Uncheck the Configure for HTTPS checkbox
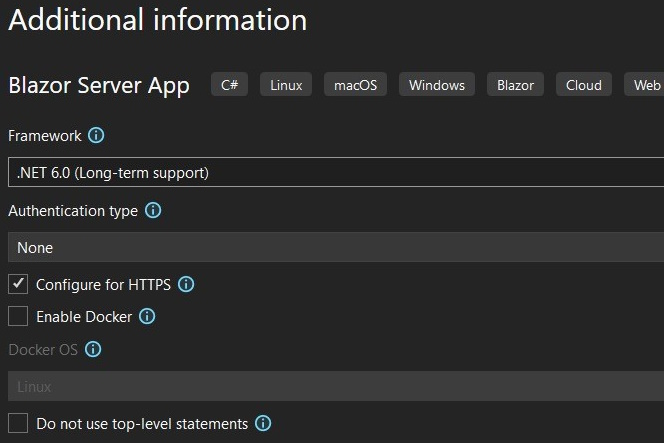664x443 pixels. 18,284
